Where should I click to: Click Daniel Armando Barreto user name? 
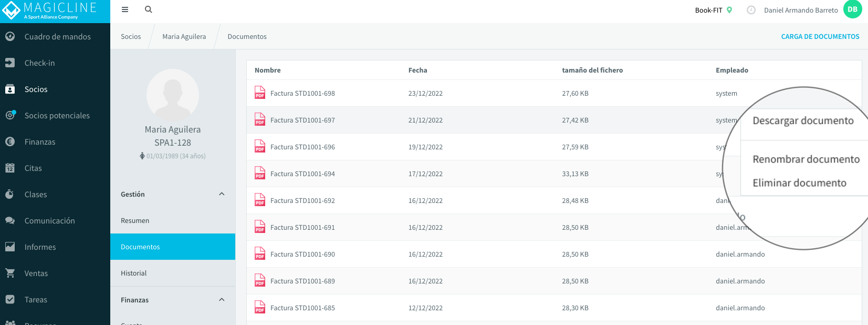[x=801, y=10]
